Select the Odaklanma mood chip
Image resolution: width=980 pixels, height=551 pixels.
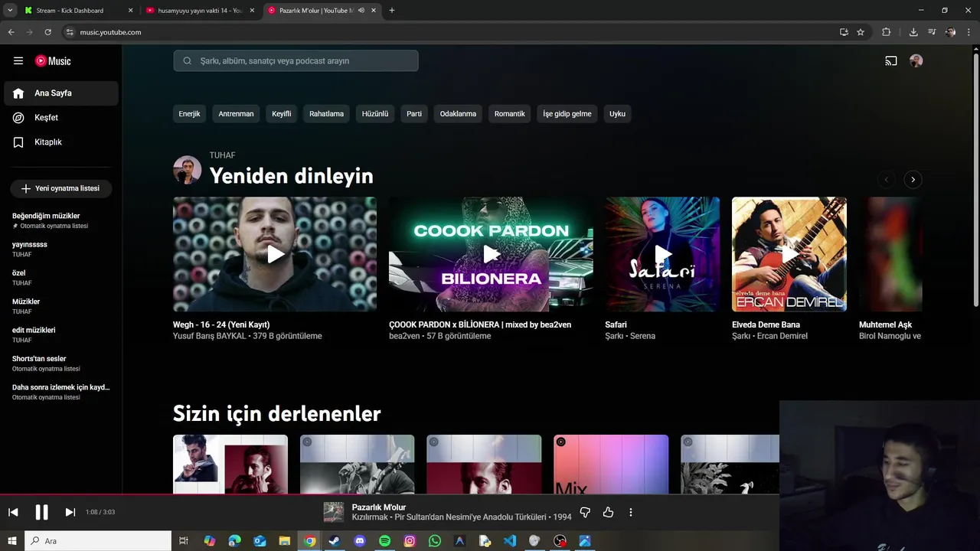pyautogui.click(x=458, y=114)
